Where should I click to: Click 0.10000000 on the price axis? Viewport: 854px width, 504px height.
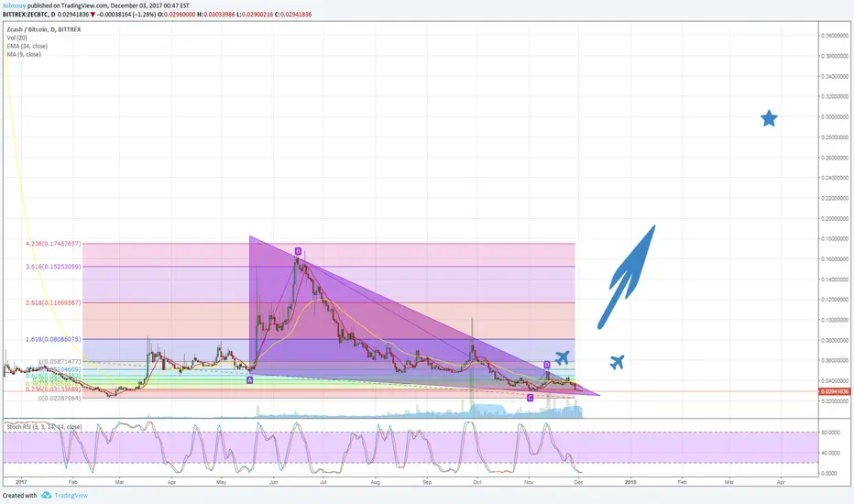(835, 321)
